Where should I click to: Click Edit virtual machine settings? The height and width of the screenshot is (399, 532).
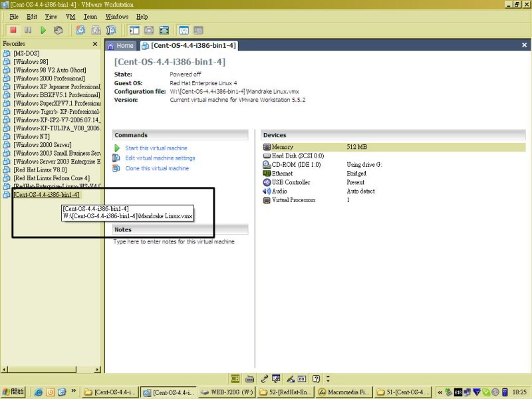click(x=160, y=158)
